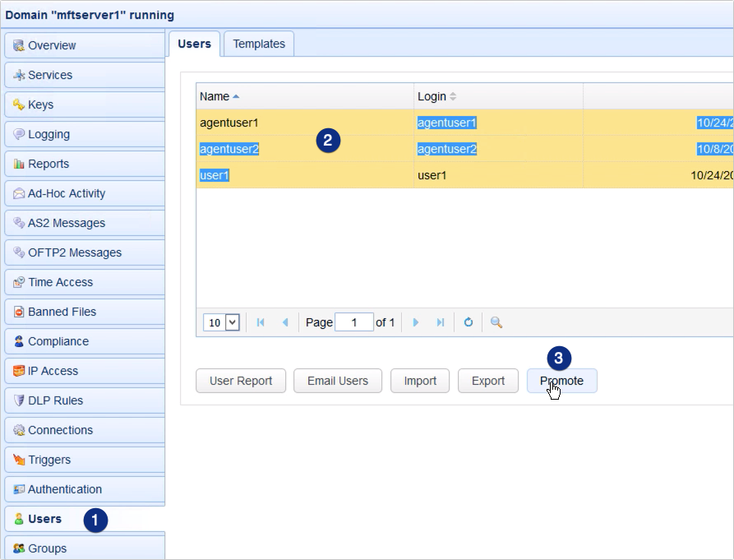Click the Triggers lightning icon

pyautogui.click(x=18, y=460)
